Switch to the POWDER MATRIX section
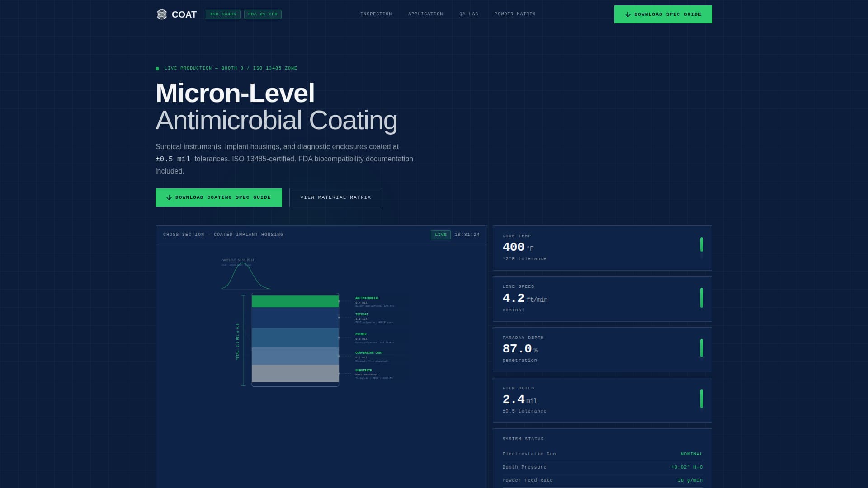Image resolution: width=868 pixels, height=488 pixels. click(515, 14)
